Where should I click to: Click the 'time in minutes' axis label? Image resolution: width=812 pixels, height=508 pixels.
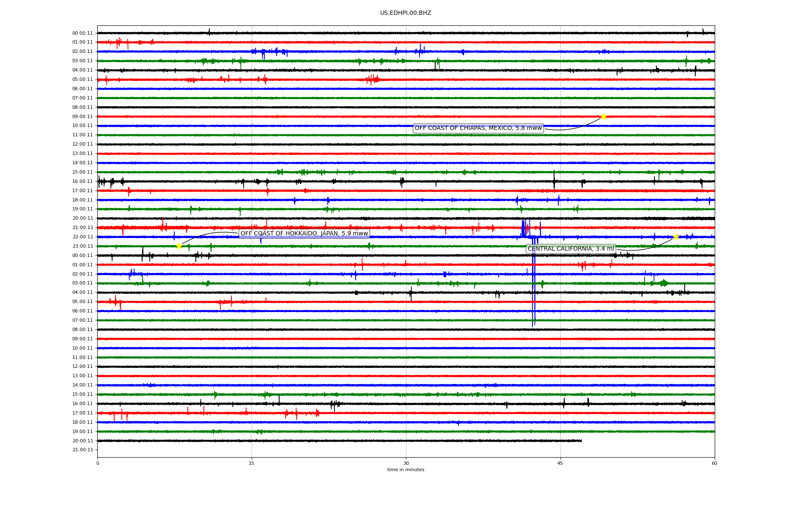pyautogui.click(x=406, y=470)
